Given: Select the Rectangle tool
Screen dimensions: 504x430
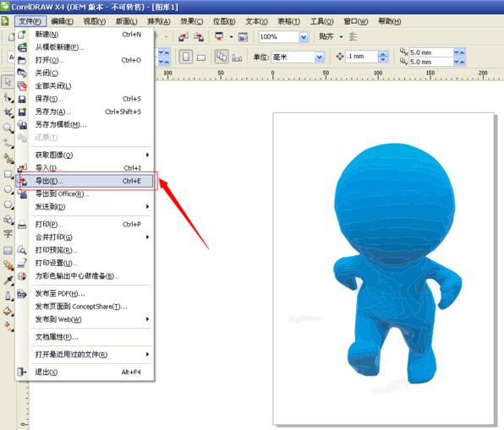Looking at the screenshot, I should pyautogui.click(x=8, y=174).
